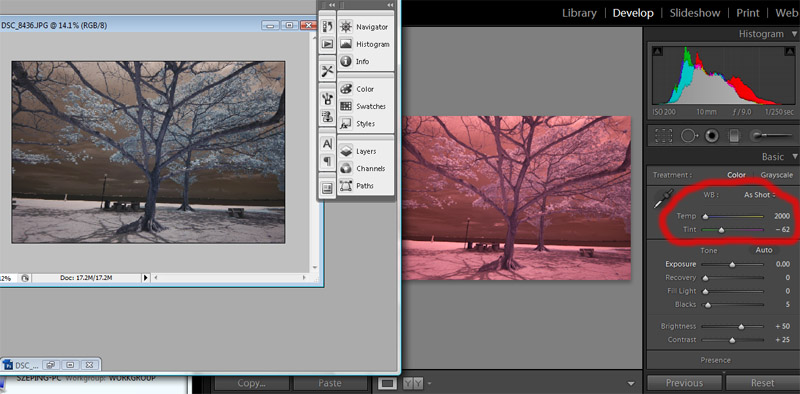Adjust the Tint slider handle
Screen dimensions: 800x394
click(x=721, y=230)
